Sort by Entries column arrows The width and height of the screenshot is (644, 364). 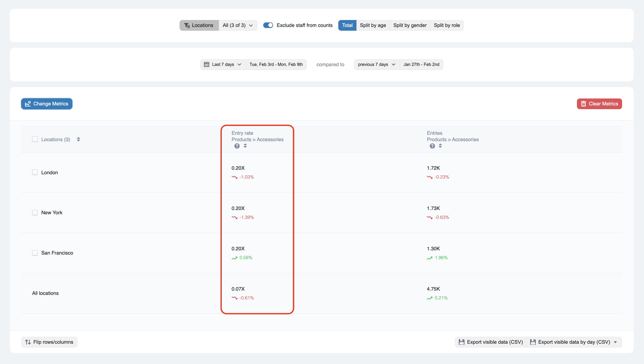click(x=440, y=146)
